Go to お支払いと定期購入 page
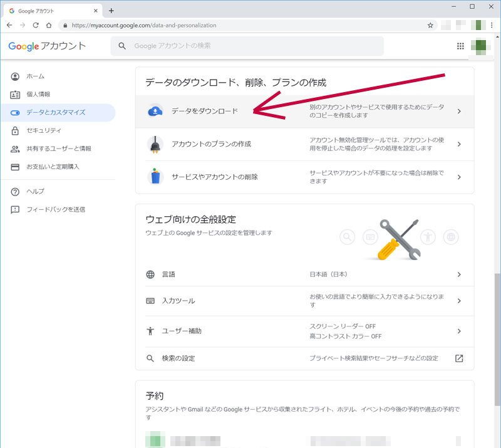 53,167
